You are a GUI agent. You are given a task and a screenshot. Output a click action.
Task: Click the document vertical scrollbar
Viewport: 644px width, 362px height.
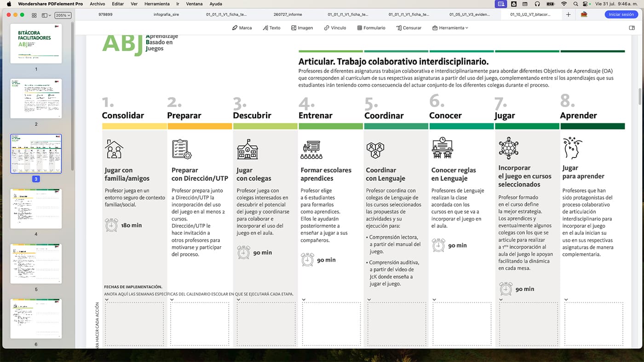point(639,96)
